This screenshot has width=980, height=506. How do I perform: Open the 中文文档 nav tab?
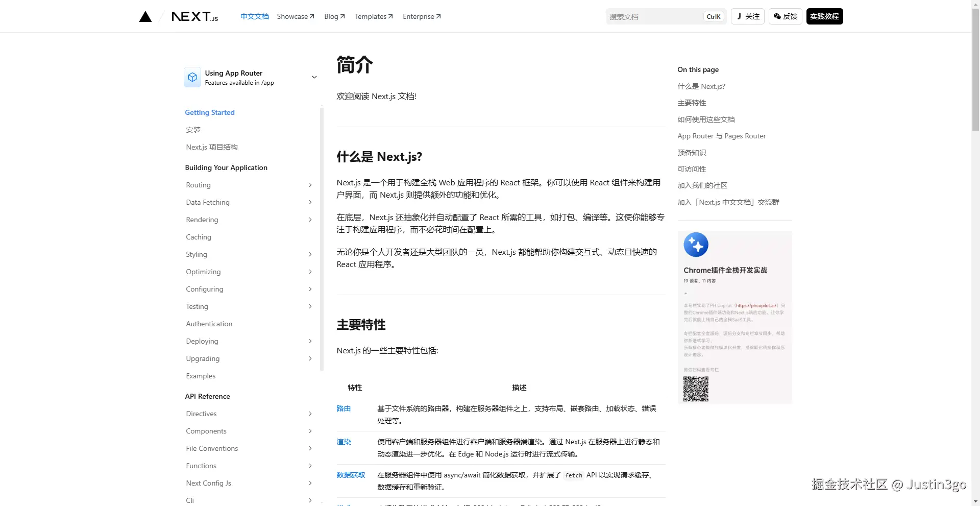click(x=255, y=16)
